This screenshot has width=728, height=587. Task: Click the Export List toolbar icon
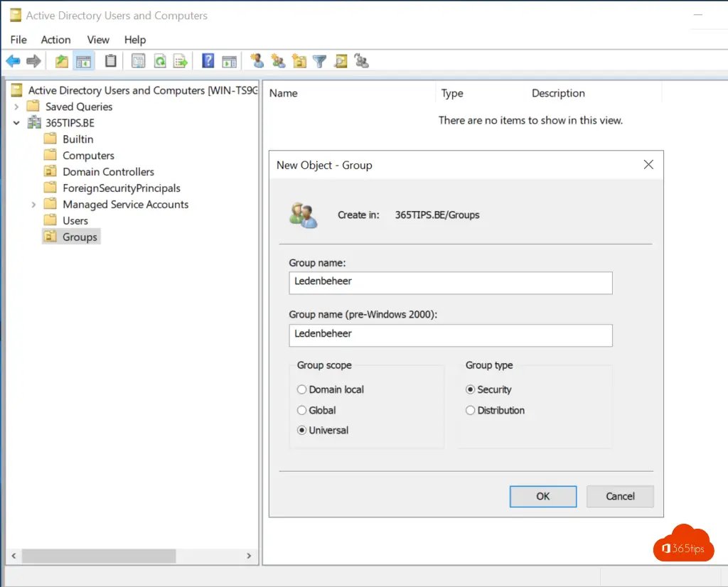180,61
